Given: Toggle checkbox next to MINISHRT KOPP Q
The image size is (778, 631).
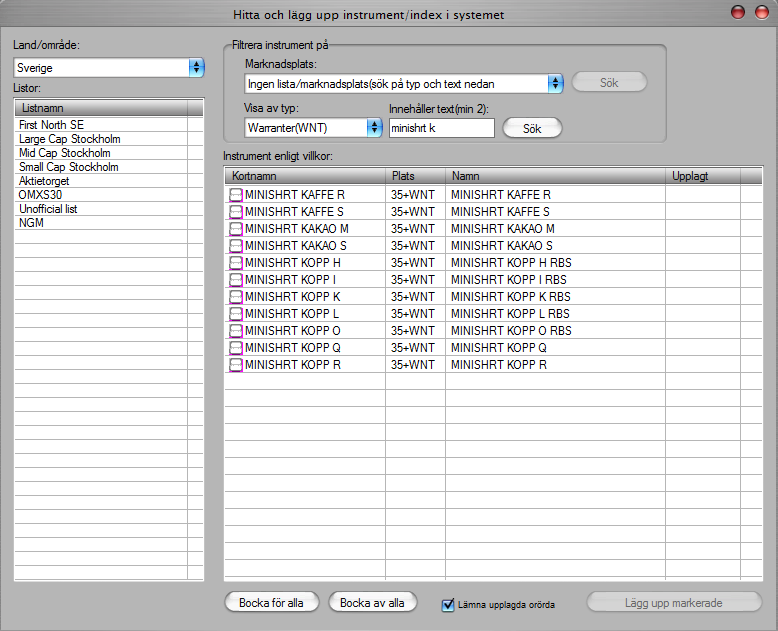Looking at the screenshot, I should 236,348.
